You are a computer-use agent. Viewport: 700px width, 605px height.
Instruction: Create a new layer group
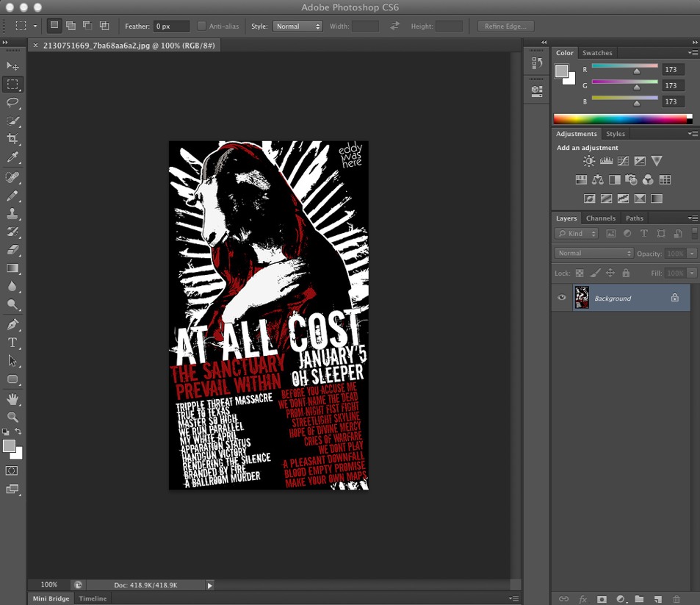[639, 599]
